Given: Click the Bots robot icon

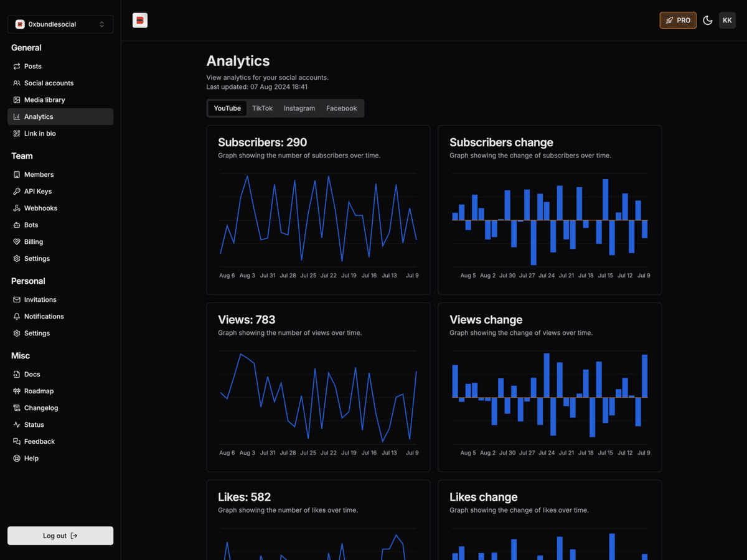Looking at the screenshot, I should pyautogui.click(x=17, y=225).
